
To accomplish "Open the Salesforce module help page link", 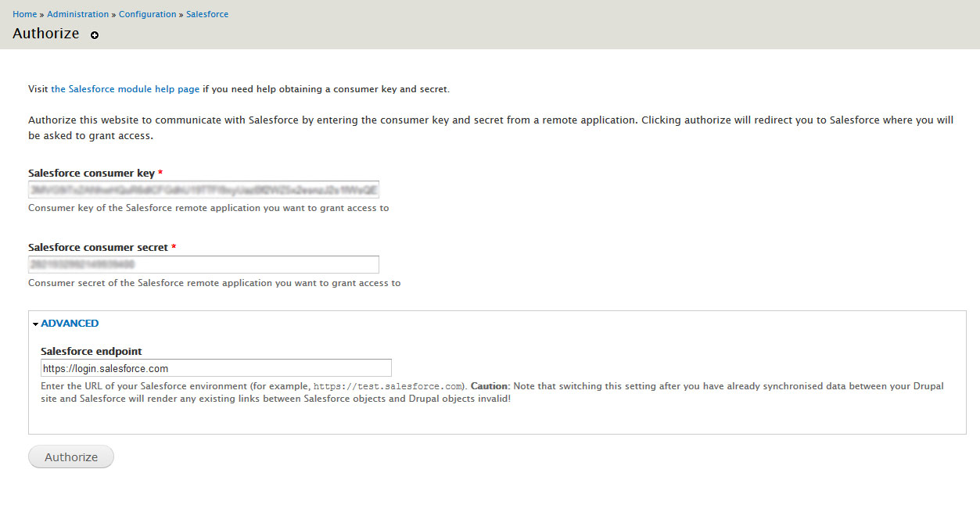I will (125, 89).
